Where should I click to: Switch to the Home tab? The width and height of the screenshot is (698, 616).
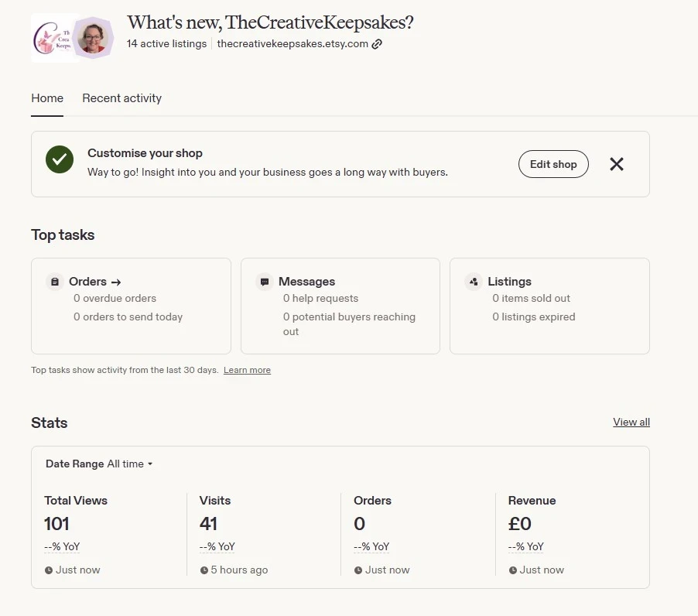[47, 98]
